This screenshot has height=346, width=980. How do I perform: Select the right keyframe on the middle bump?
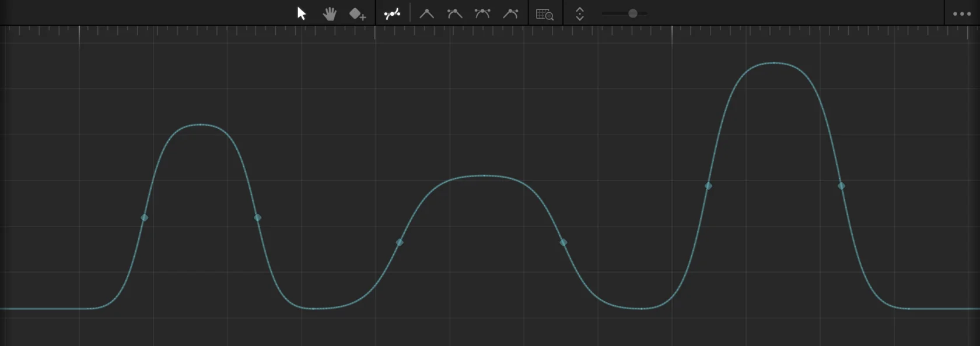click(x=563, y=242)
